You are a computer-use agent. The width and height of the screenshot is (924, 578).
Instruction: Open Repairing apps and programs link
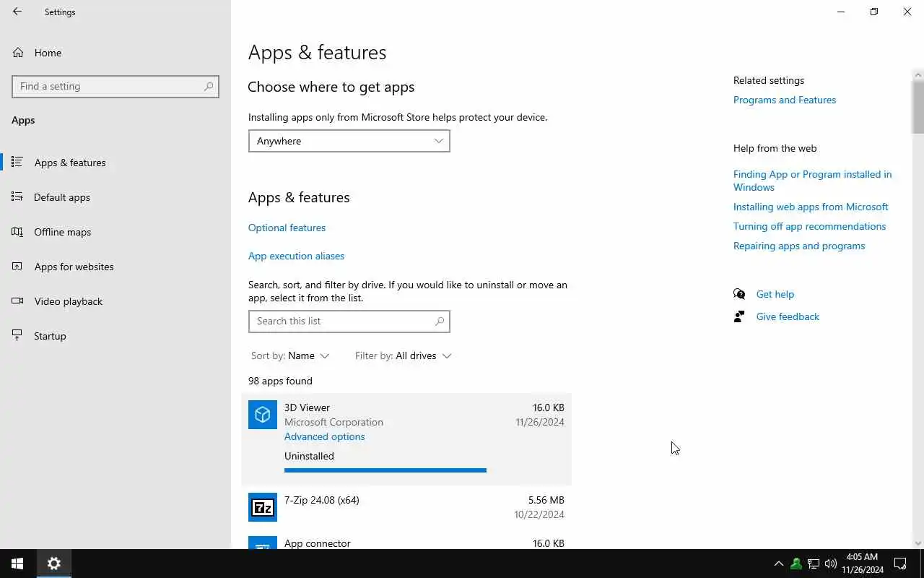(x=799, y=246)
